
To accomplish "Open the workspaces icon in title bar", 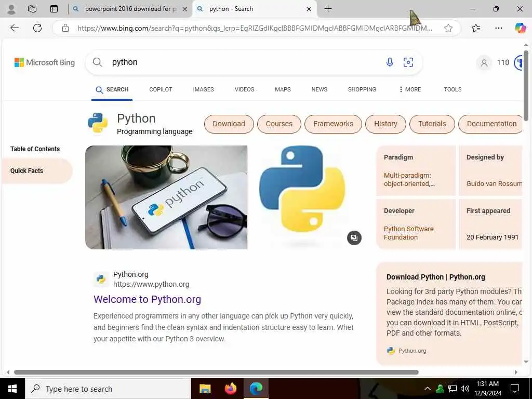I will click(x=32, y=9).
